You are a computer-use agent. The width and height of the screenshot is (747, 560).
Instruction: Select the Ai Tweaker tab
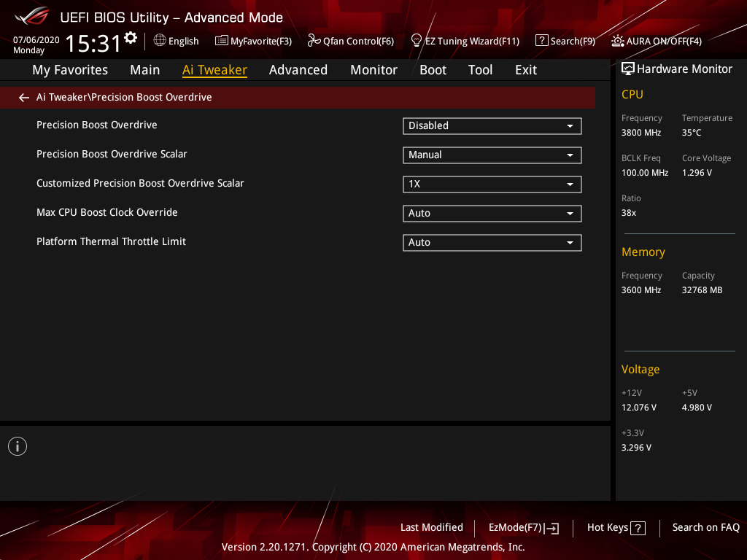[214, 70]
